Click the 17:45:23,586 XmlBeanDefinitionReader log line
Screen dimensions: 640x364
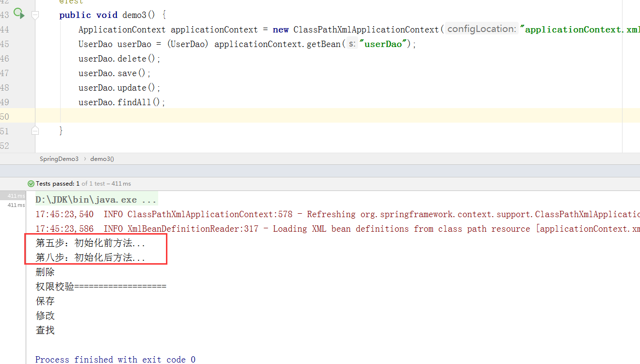(337, 229)
